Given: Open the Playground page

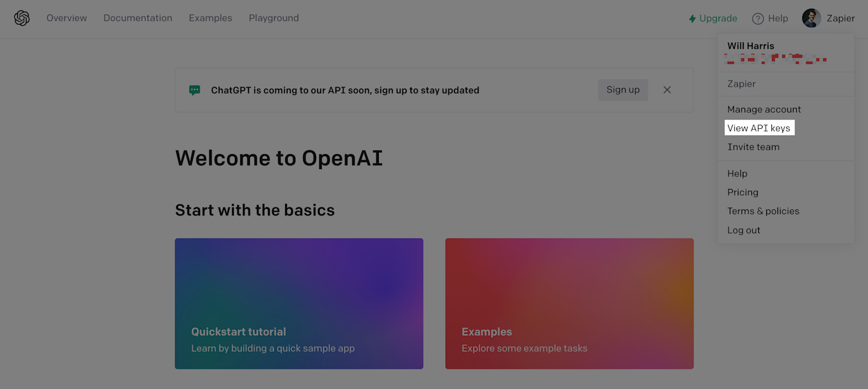Looking at the screenshot, I should tap(274, 19).
